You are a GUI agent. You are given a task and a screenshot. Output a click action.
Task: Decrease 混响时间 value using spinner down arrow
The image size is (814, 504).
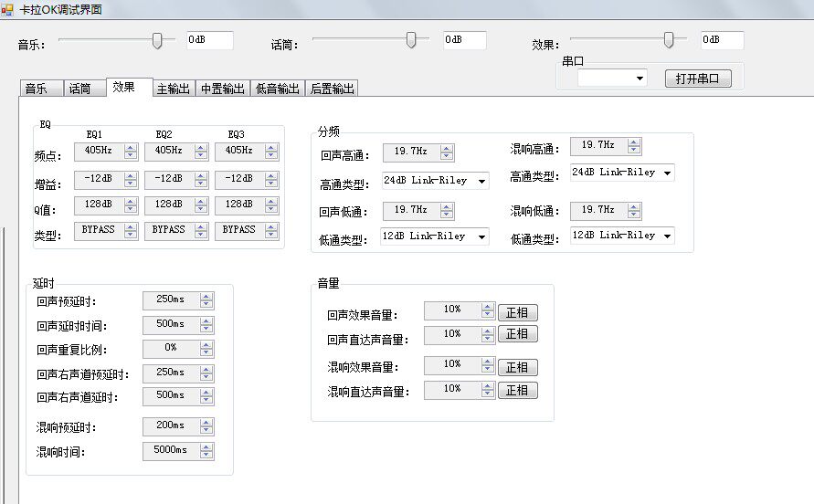click(x=206, y=455)
